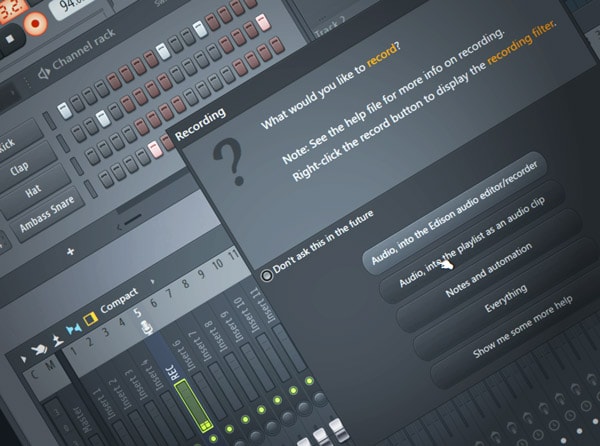Click the red record button in transport
The height and width of the screenshot is (446, 600).
point(35,23)
